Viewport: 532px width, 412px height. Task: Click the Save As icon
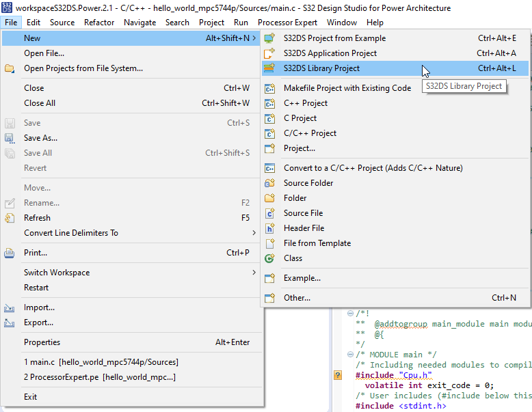click(10, 138)
